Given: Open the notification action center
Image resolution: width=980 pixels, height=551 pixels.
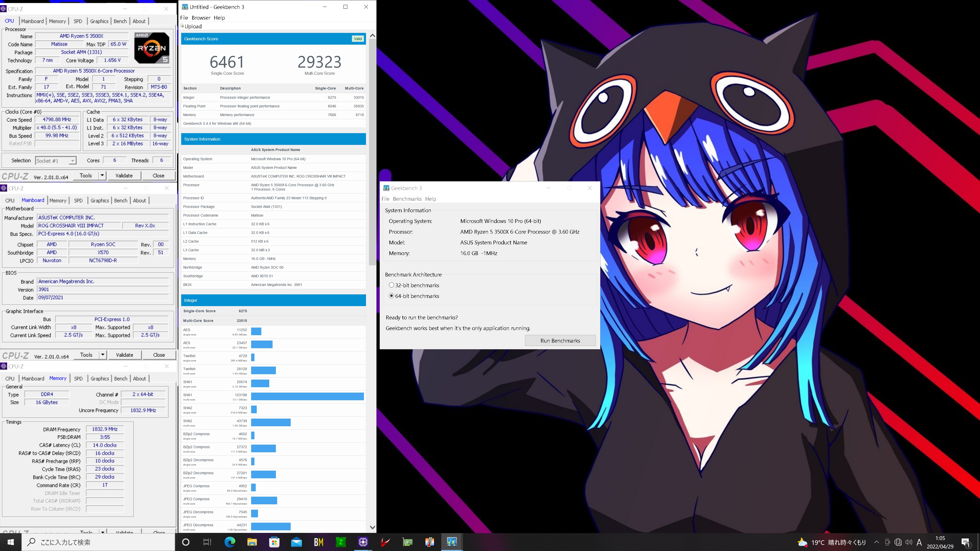Looking at the screenshot, I should pos(965,543).
